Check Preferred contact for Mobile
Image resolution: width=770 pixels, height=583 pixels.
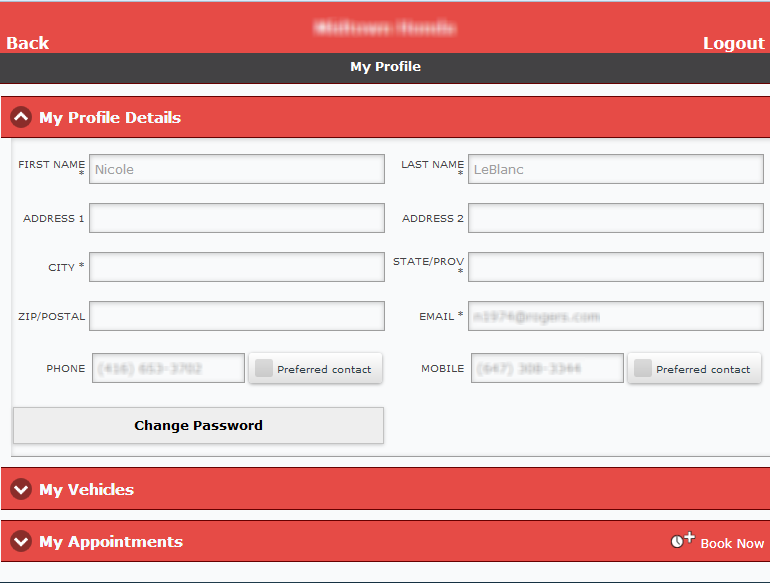pos(643,369)
